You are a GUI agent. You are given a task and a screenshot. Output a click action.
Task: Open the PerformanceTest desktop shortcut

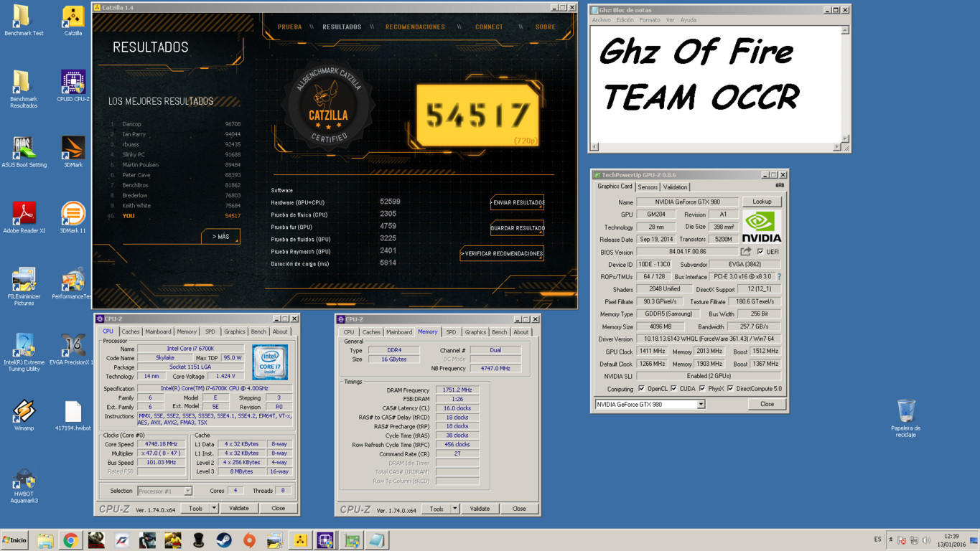73,283
